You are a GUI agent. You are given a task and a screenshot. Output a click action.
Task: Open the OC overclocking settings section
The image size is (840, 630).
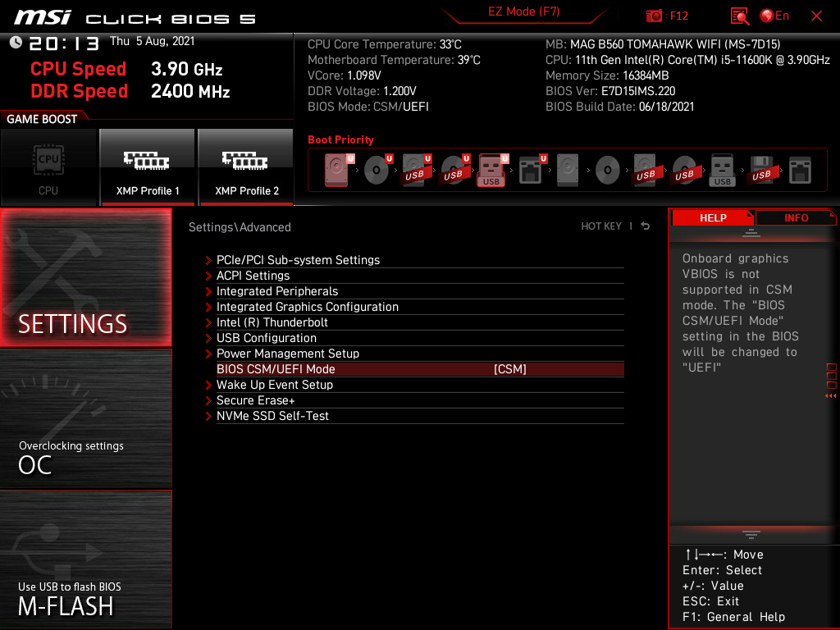(86, 419)
